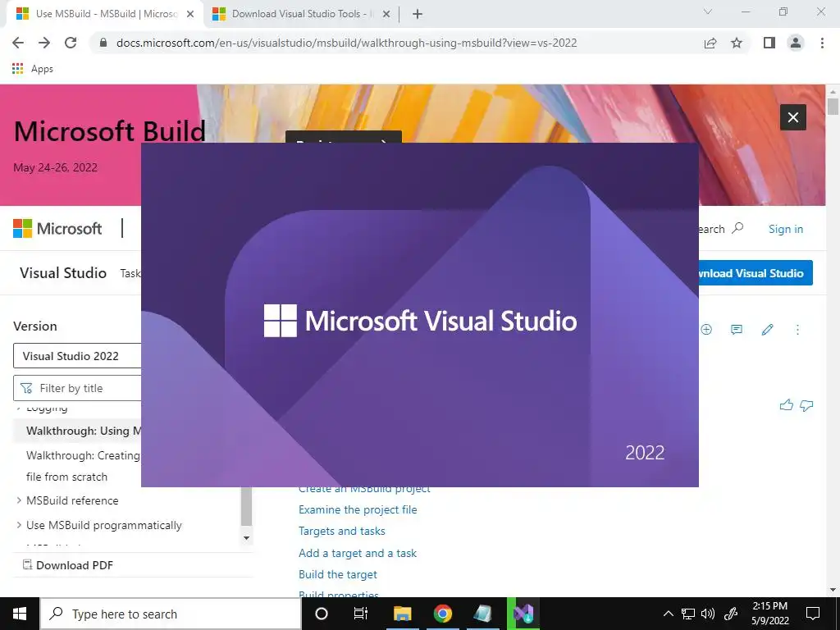Screen dimensions: 840x630
Task: Click the share page icon in address bar
Action: [x=710, y=43]
